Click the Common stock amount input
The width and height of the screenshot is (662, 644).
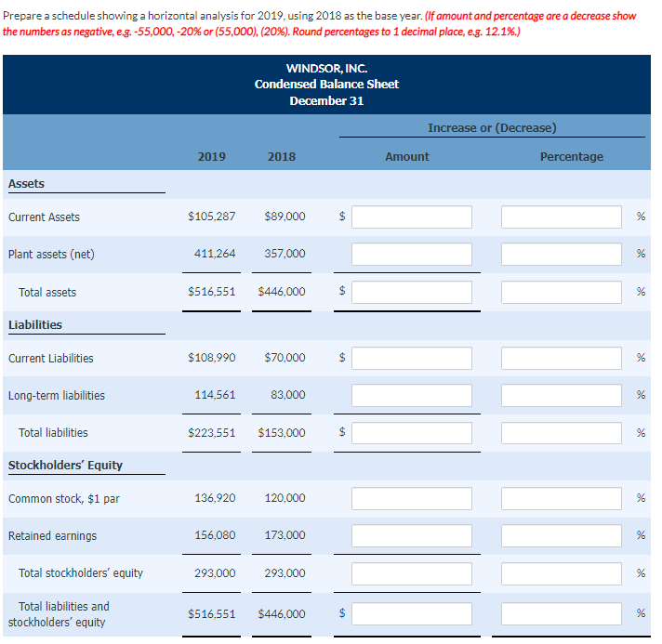[412, 499]
